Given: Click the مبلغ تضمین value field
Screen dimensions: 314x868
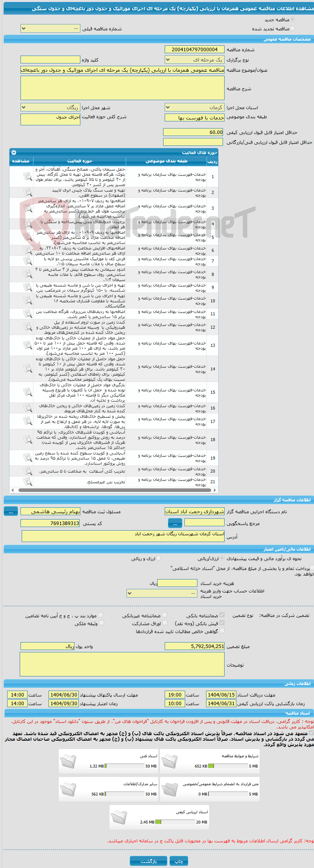Looking at the screenshot, I should pyautogui.click(x=194, y=646).
